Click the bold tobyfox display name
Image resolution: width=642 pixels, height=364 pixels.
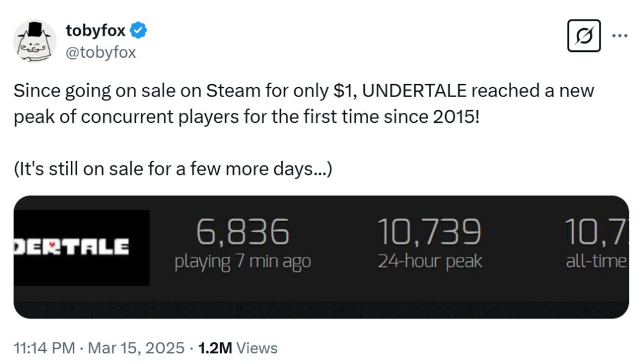click(92, 27)
